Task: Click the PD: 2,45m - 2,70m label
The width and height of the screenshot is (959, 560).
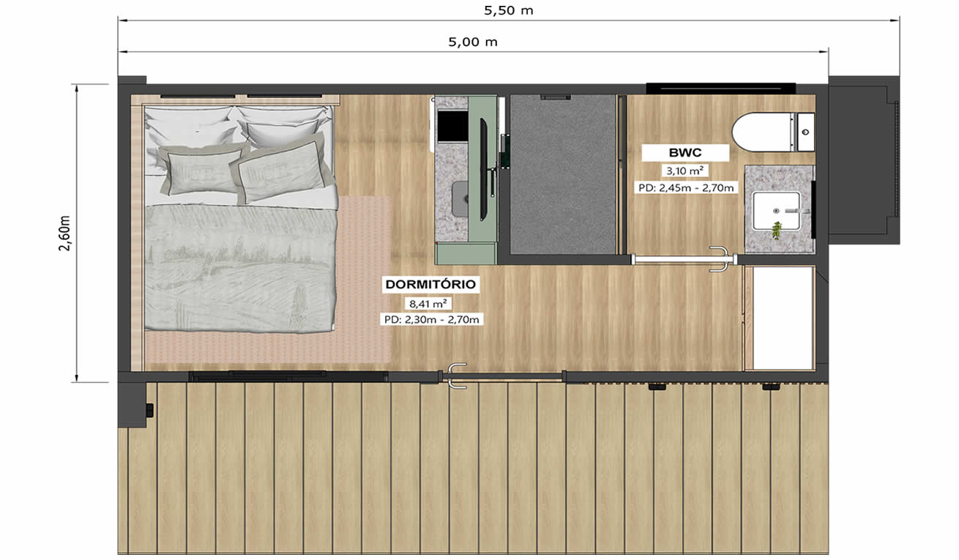Action: [685, 188]
